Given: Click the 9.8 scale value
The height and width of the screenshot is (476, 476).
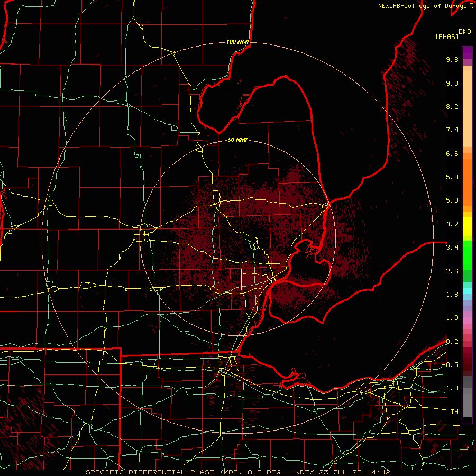Looking at the screenshot, I should 452,59.
